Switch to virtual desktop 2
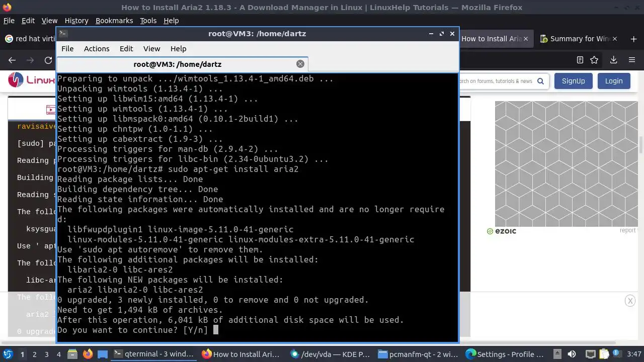644x362 pixels. click(35, 354)
